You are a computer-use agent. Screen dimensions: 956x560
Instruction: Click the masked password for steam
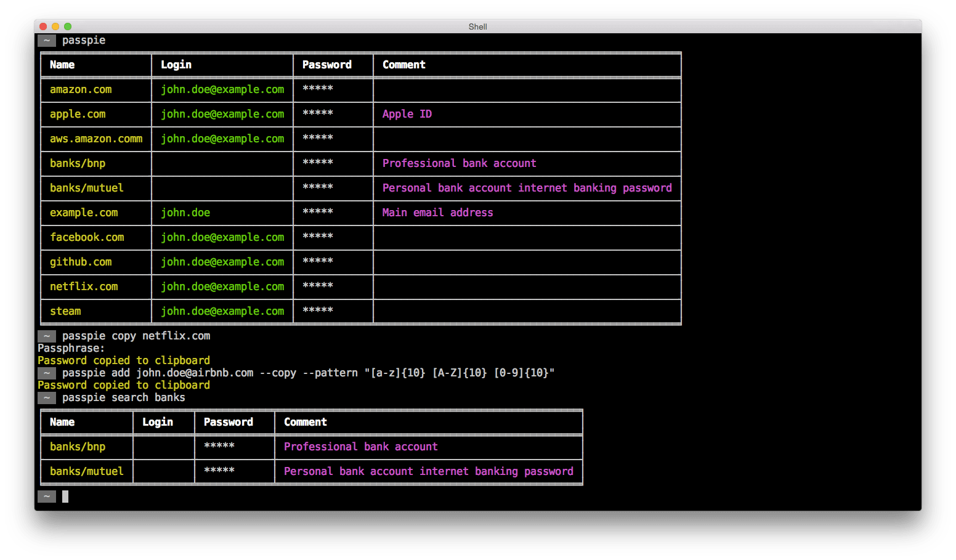tap(318, 310)
